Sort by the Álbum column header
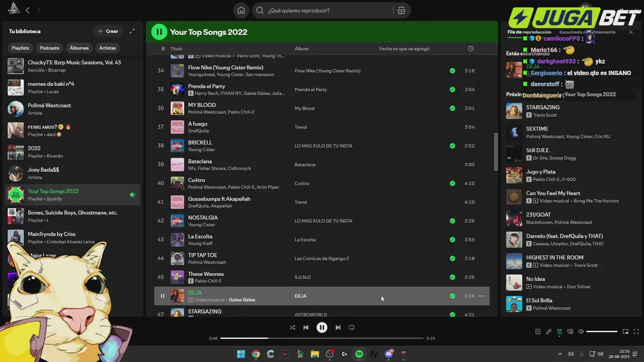 coord(301,49)
